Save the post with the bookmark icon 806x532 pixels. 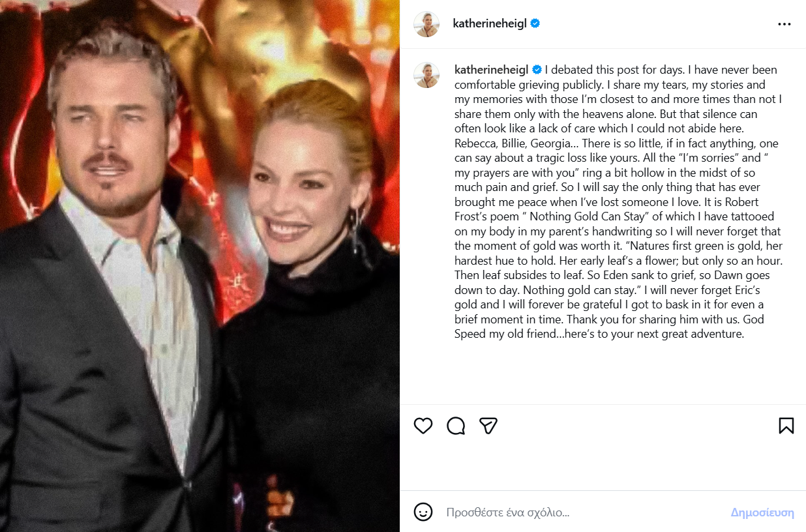coord(786,426)
